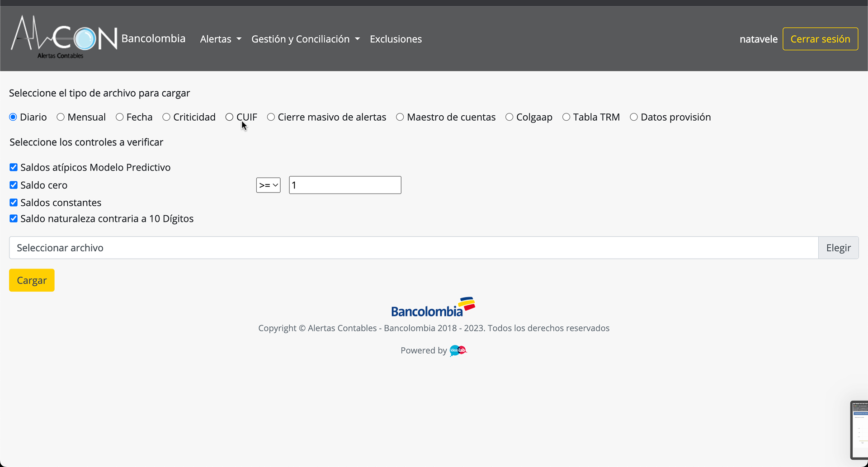Uncheck Saldos atípicos Modelo Predictivo

click(14, 167)
